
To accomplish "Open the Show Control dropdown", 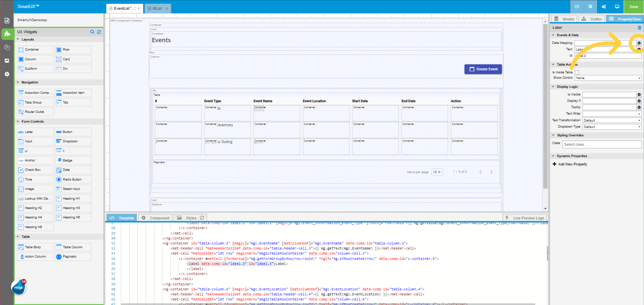I will pyautogui.click(x=608, y=78).
